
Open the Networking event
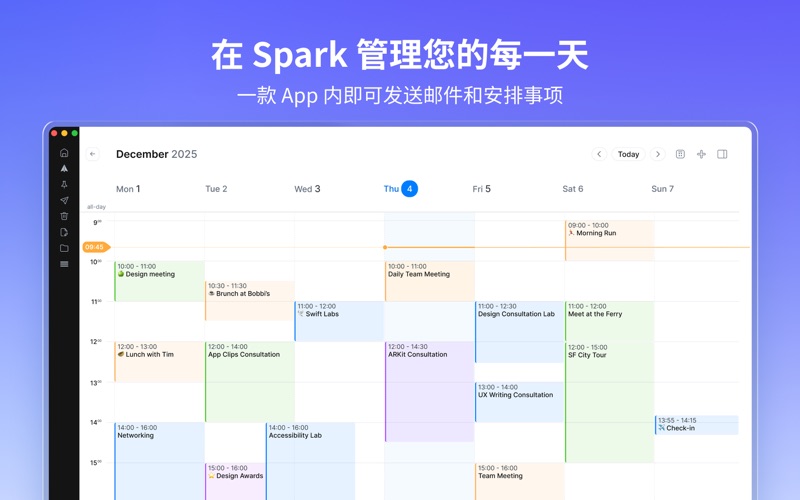tap(160, 461)
